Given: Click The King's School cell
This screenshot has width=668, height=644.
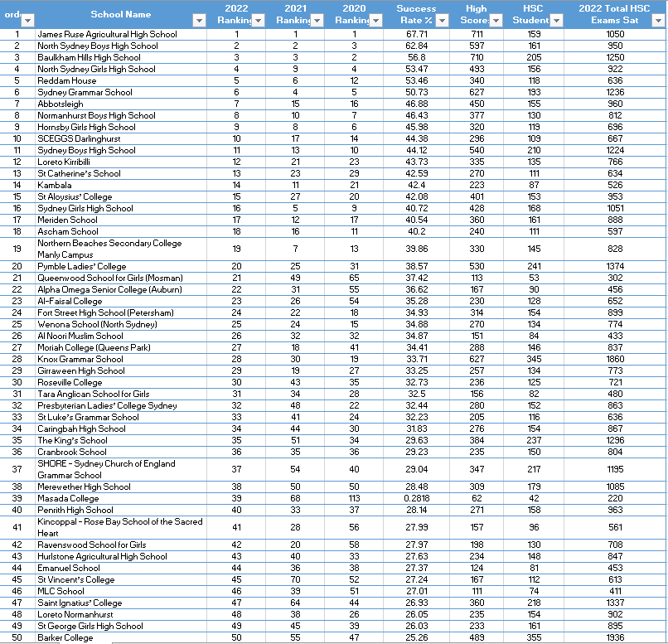Looking at the screenshot, I should point(121,440).
